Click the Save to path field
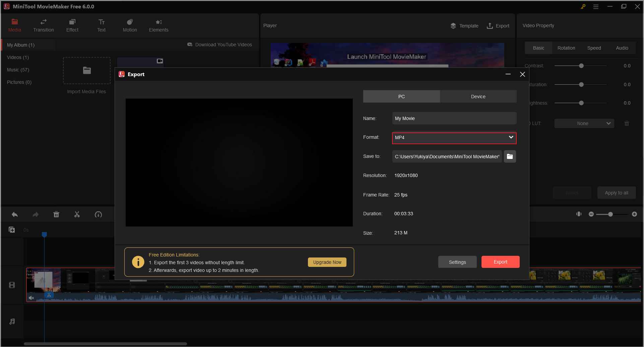The width and height of the screenshot is (644, 347). tap(447, 157)
